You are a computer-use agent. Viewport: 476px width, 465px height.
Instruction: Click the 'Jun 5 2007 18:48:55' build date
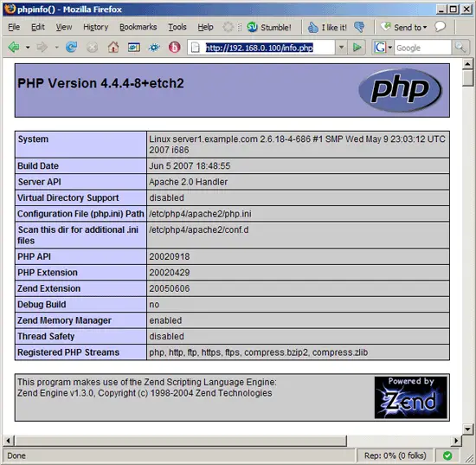click(x=190, y=166)
